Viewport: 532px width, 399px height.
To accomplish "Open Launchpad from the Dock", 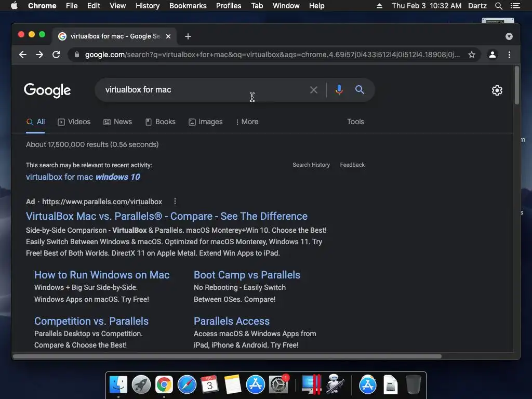I will [141, 385].
